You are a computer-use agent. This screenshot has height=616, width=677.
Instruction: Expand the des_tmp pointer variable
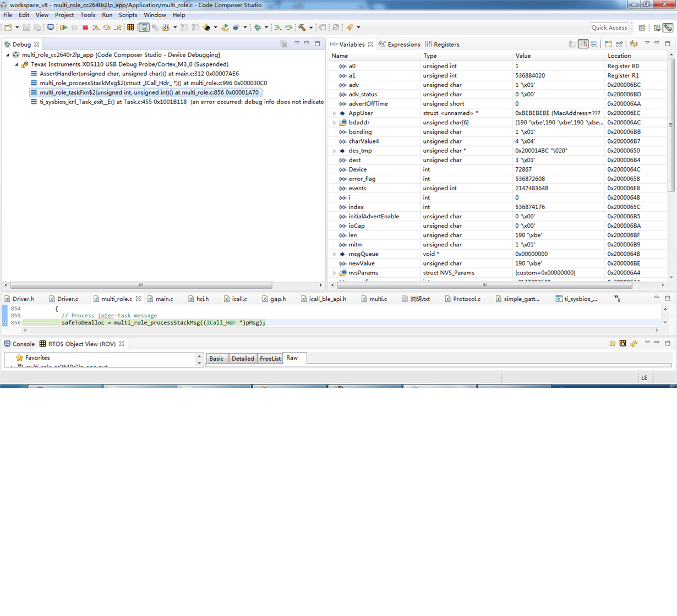[334, 151]
